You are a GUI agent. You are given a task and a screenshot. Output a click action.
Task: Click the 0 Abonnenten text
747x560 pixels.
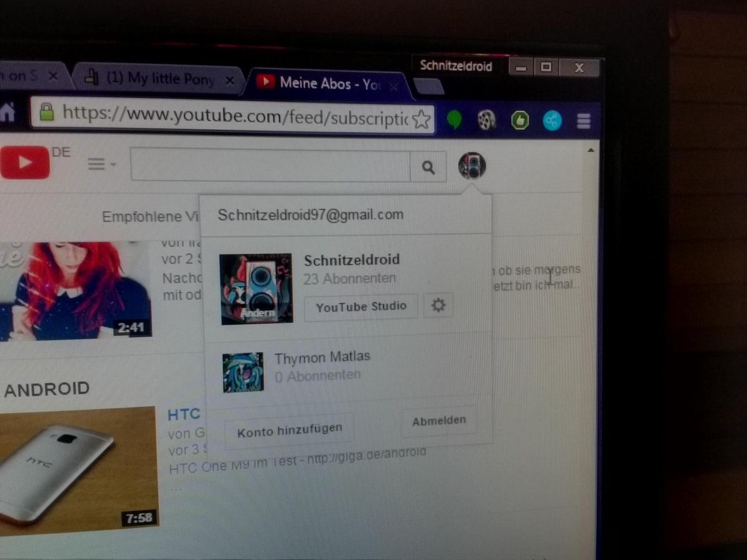[x=317, y=375]
